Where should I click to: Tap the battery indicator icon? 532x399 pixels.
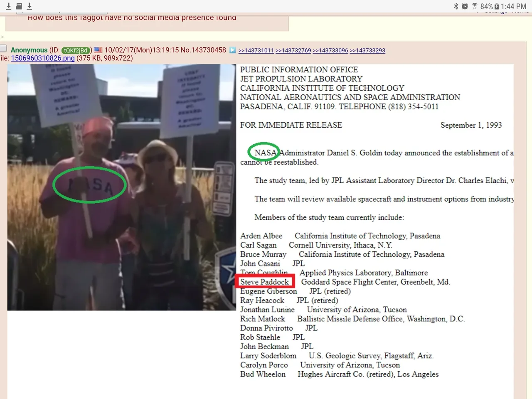pos(496,6)
